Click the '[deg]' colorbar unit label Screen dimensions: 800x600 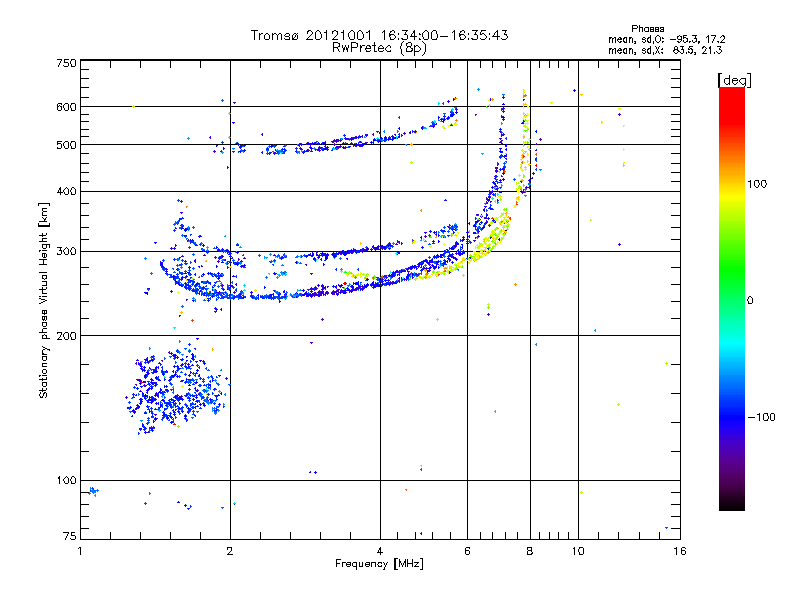pos(734,80)
